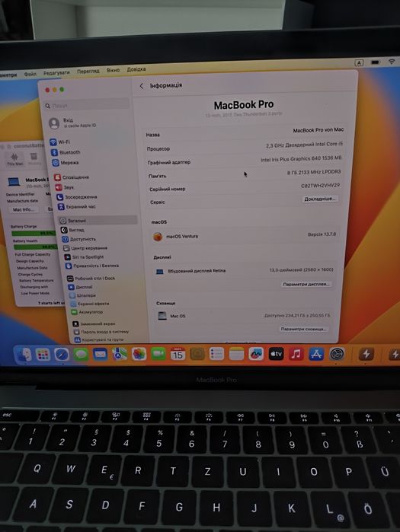Open the Редагувати menu
Screen dimensions: 400x532
tap(56, 72)
